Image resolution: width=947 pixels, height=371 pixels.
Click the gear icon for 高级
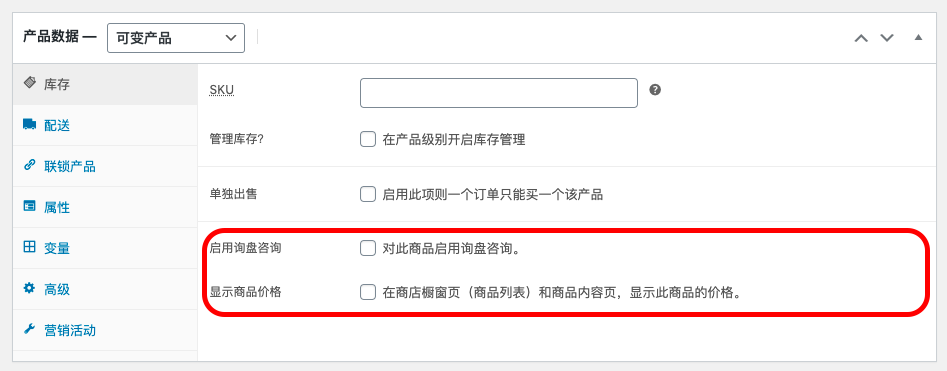pyautogui.click(x=29, y=288)
